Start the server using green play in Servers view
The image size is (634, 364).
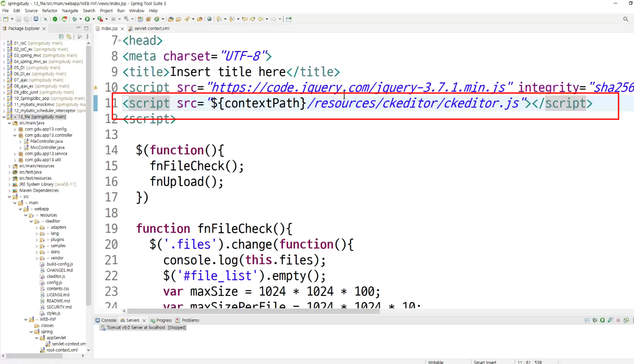(602, 320)
